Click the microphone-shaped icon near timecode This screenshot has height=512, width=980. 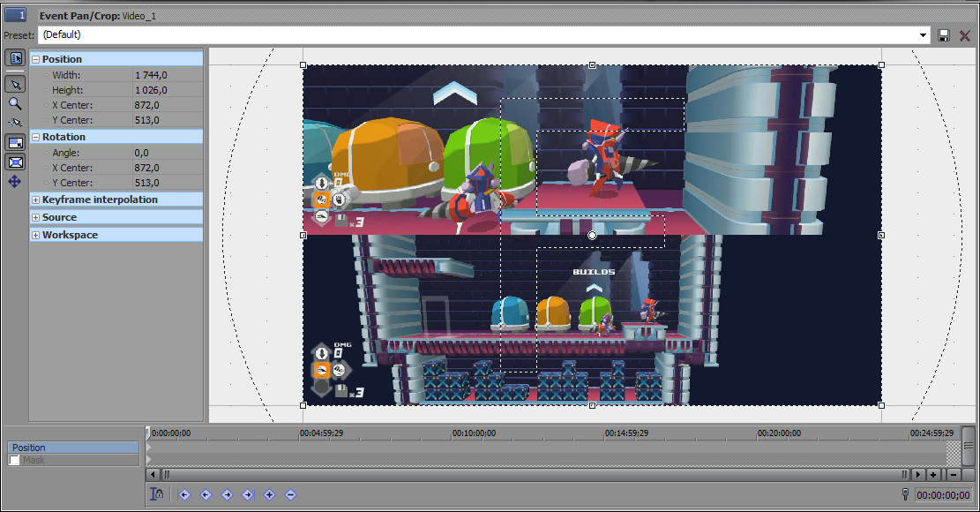[x=905, y=494]
